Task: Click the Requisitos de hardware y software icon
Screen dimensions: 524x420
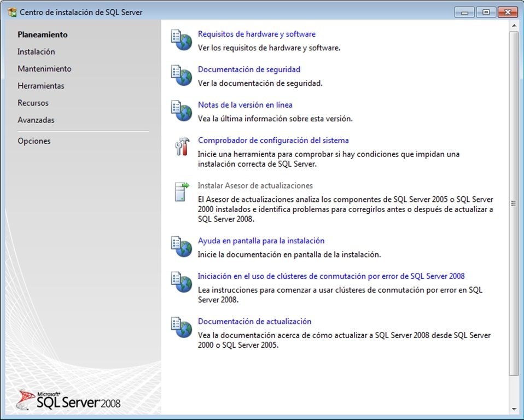Action: click(x=182, y=40)
